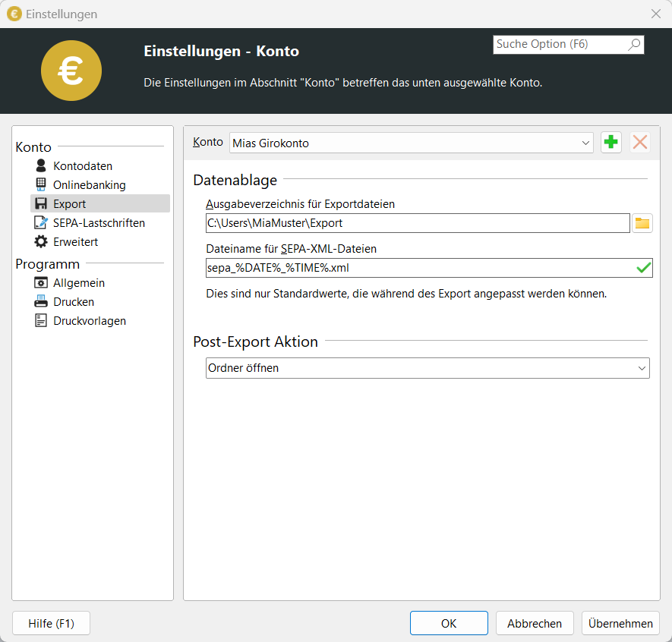Click the Übernehmen button
Image resolution: width=672 pixels, height=642 pixels.
point(620,623)
